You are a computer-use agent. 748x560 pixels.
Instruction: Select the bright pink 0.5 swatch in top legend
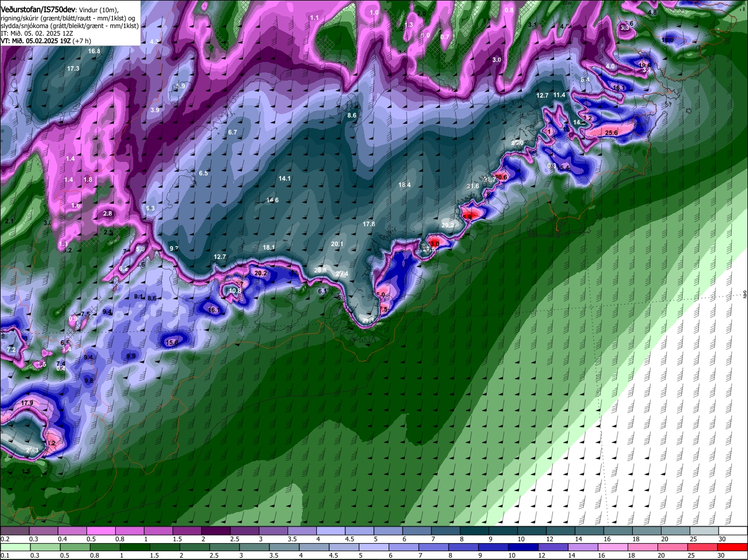click(x=101, y=530)
